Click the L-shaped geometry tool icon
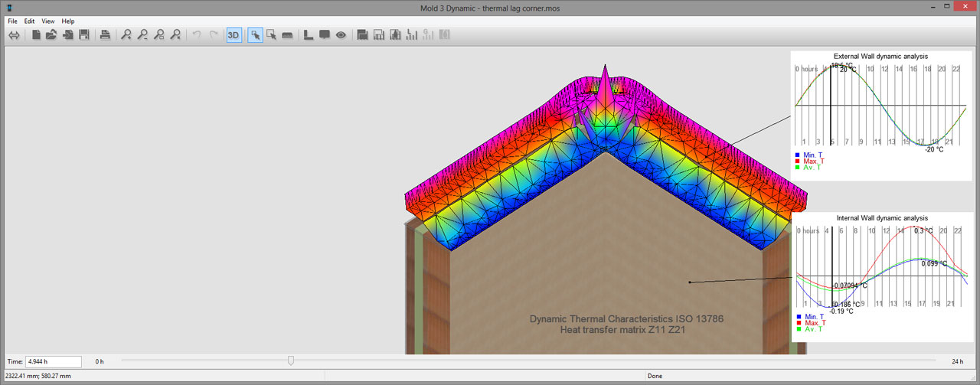The height and width of the screenshot is (385, 980). (309, 35)
